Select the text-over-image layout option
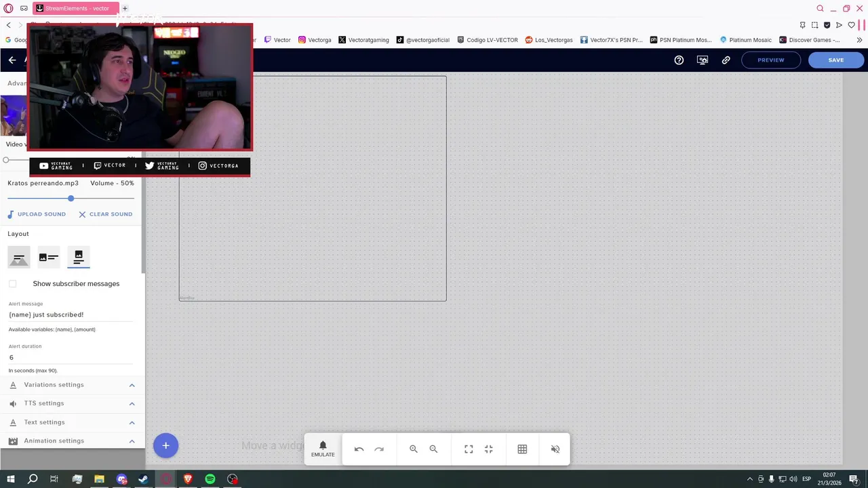Screen dimensions: 868x488 [19, 257]
